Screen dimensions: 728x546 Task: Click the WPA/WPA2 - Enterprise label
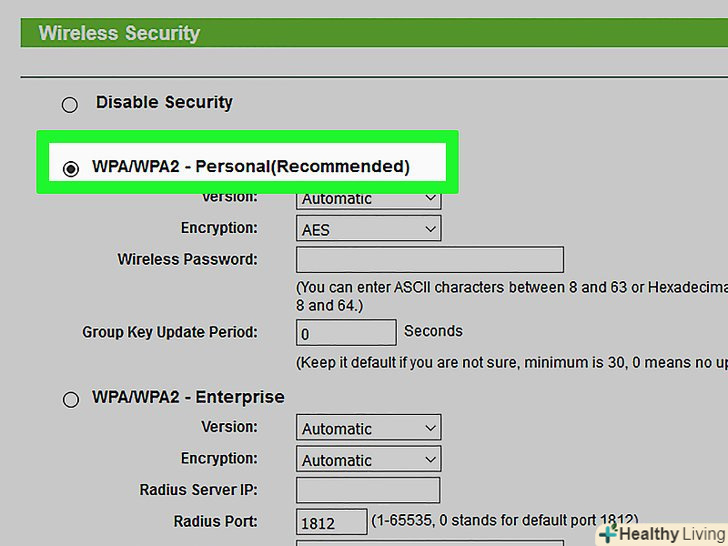(188, 397)
